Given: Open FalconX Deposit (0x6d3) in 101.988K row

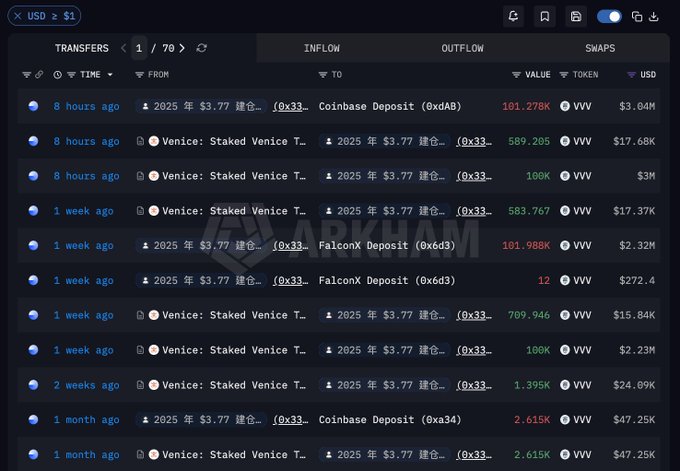Looking at the screenshot, I should click(387, 245).
